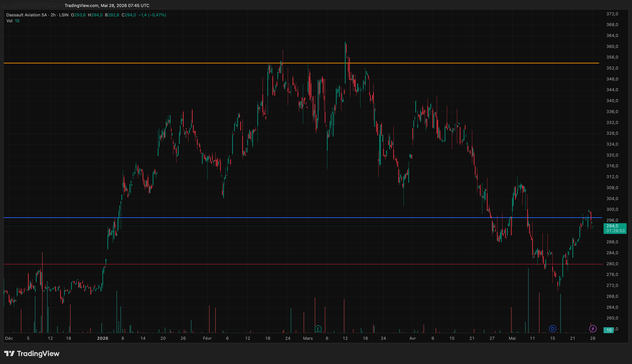Click the Déc time axis label
632x364 pixels.
[x=9, y=338]
